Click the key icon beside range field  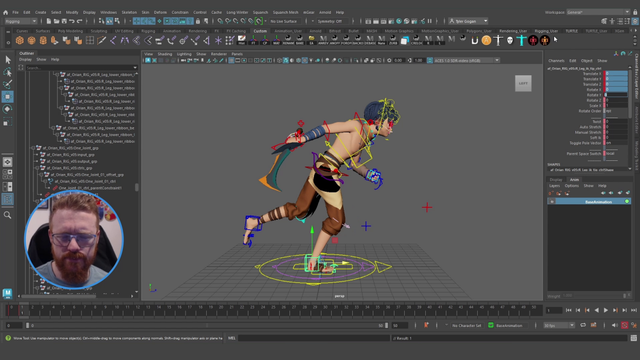pos(426,325)
